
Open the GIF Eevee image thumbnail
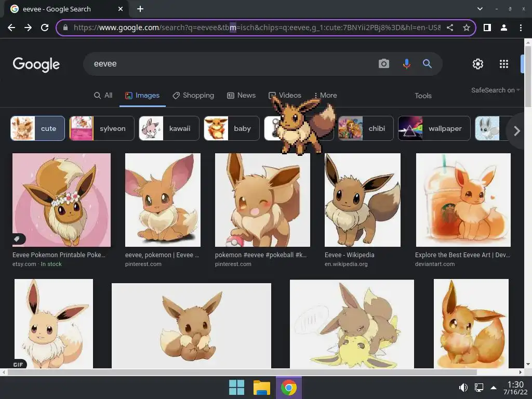coord(54,323)
